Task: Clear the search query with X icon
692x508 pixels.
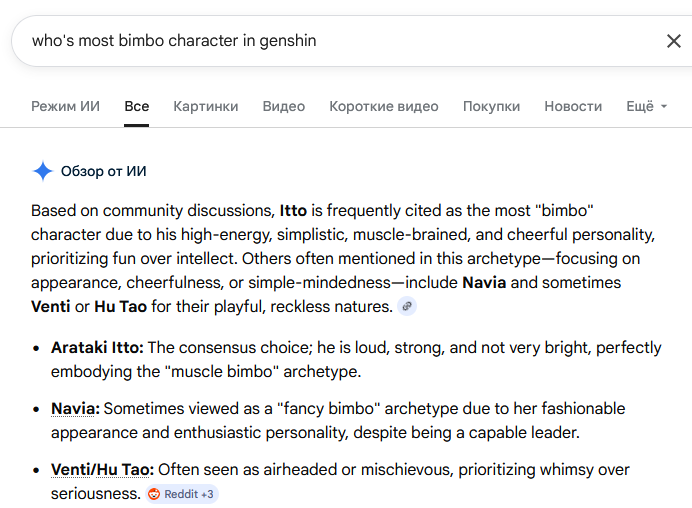Action: tap(673, 41)
